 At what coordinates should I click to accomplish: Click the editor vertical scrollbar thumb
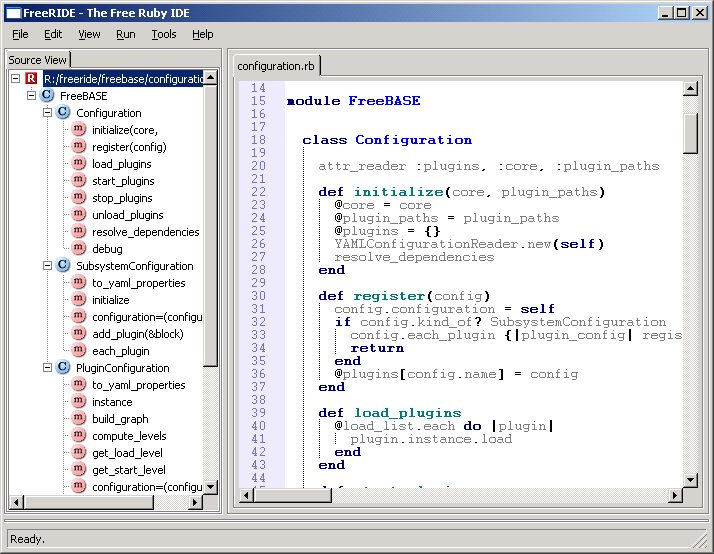(690, 133)
